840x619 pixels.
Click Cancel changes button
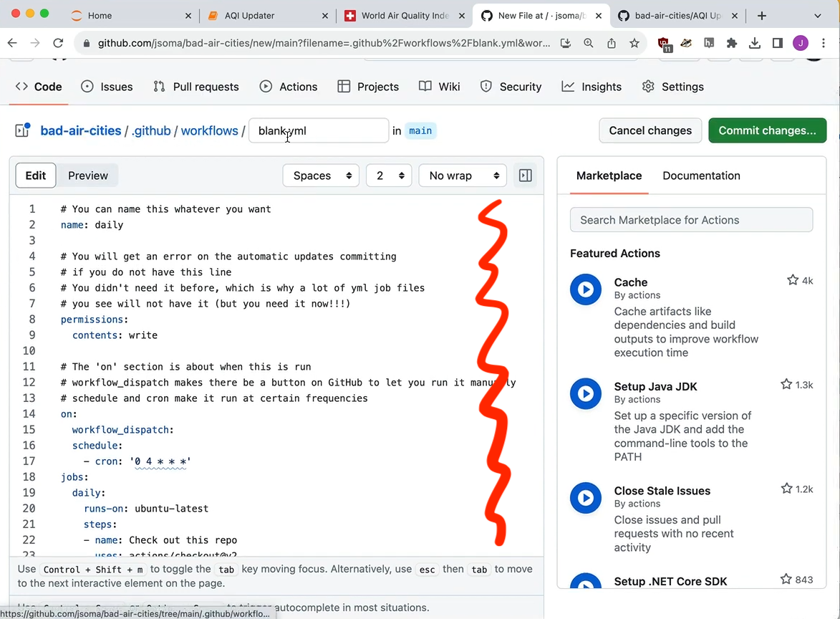[x=650, y=131]
